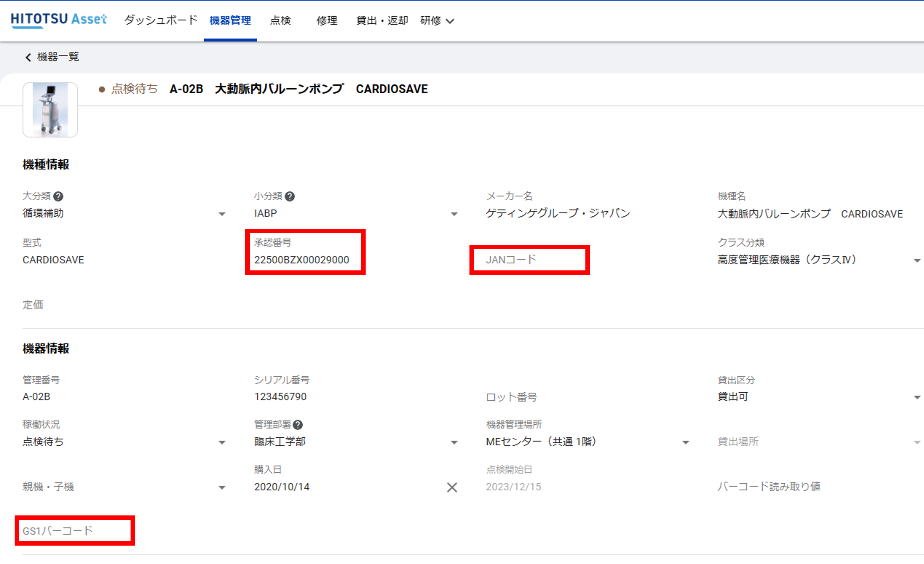
Task: Click the HITOTSU Asset logo
Action: (x=58, y=20)
